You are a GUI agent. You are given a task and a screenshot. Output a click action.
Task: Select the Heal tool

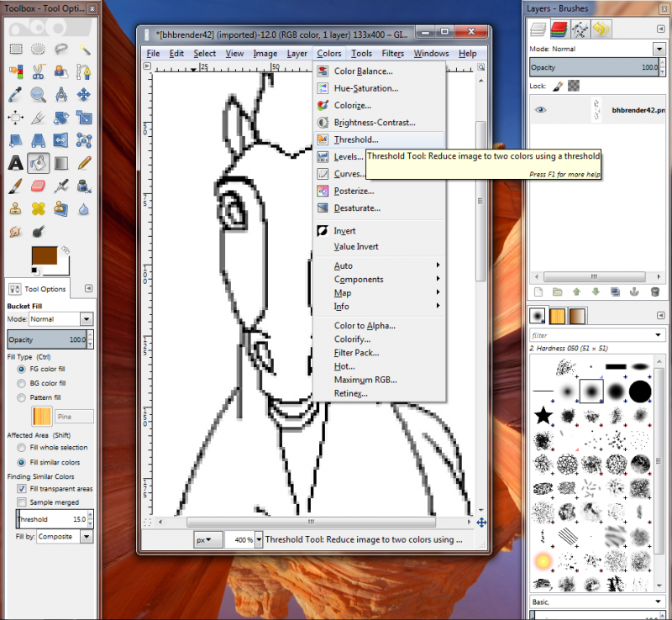38,209
